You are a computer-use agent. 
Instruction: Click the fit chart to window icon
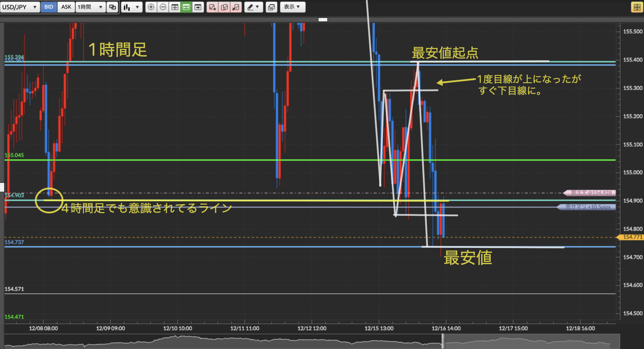click(175, 7)
